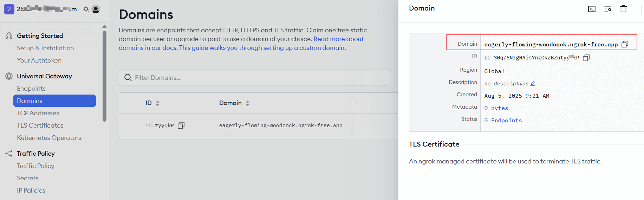The image size is (644, 200).
Task: Select Endpoints in the sidebar
Action: pos(31,89)
